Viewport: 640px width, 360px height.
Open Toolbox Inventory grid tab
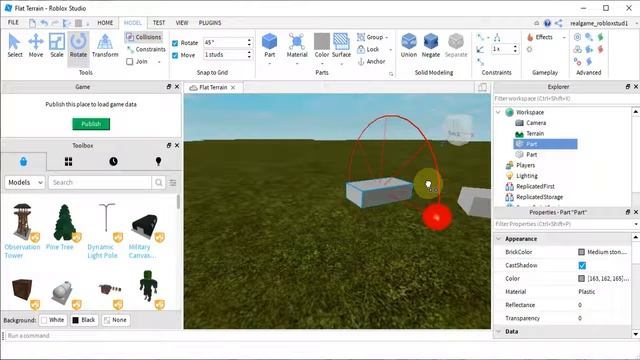pyautogui.click(x=69, y=162)
